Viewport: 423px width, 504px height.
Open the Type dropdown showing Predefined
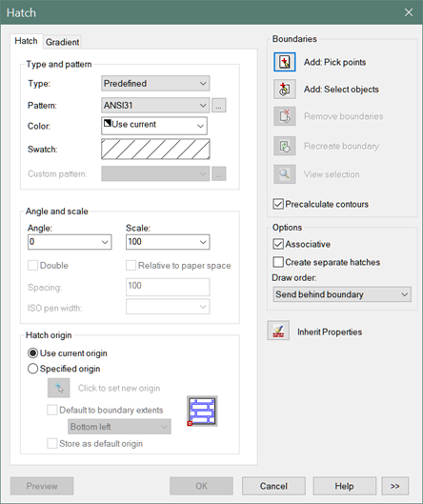(155, 84)
